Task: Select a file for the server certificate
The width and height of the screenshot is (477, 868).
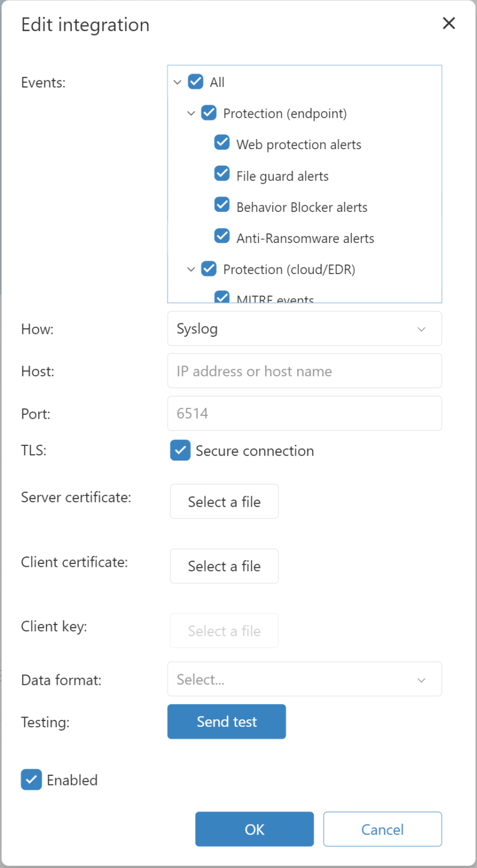Action: click(224, 501)
